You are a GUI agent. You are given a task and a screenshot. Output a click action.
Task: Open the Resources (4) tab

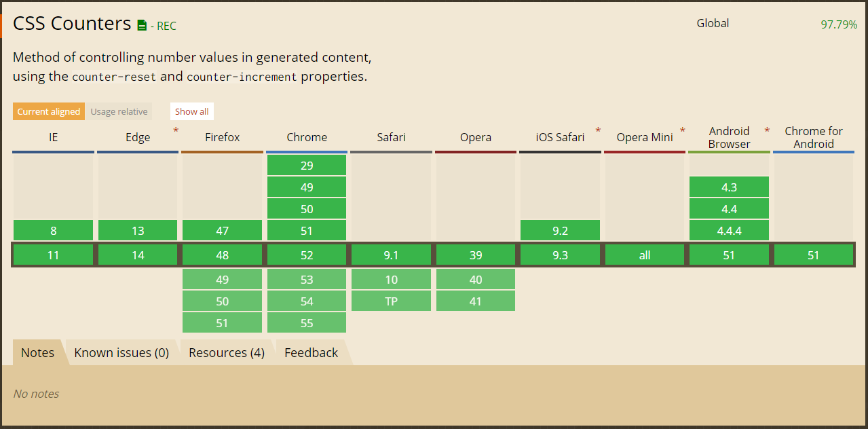(x=227, y=352)
